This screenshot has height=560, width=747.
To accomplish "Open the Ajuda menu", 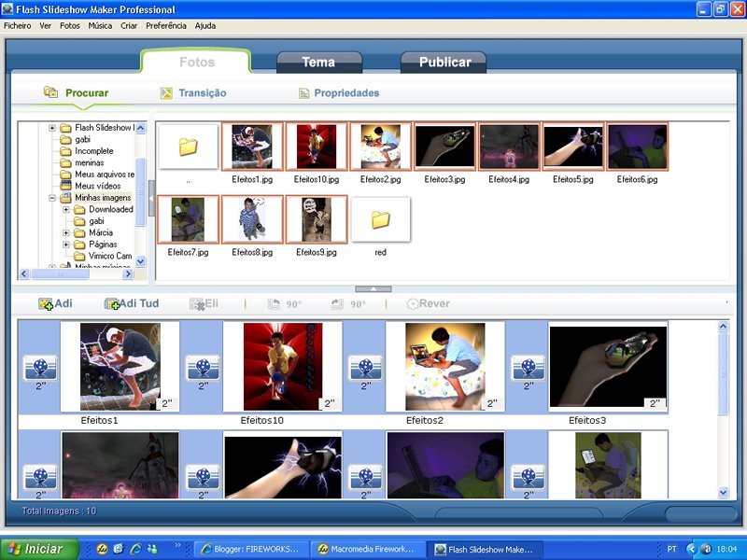I will (x=204, y=26).
